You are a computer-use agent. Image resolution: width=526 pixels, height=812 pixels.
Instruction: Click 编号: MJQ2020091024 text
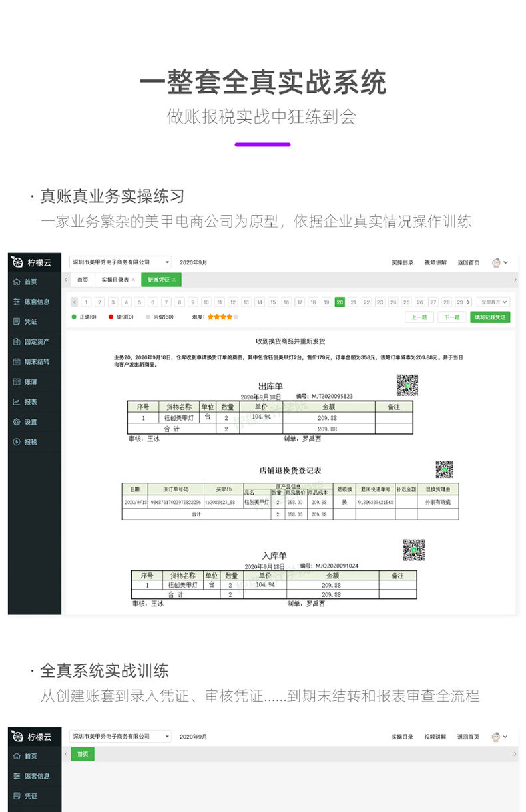[330, 566]
